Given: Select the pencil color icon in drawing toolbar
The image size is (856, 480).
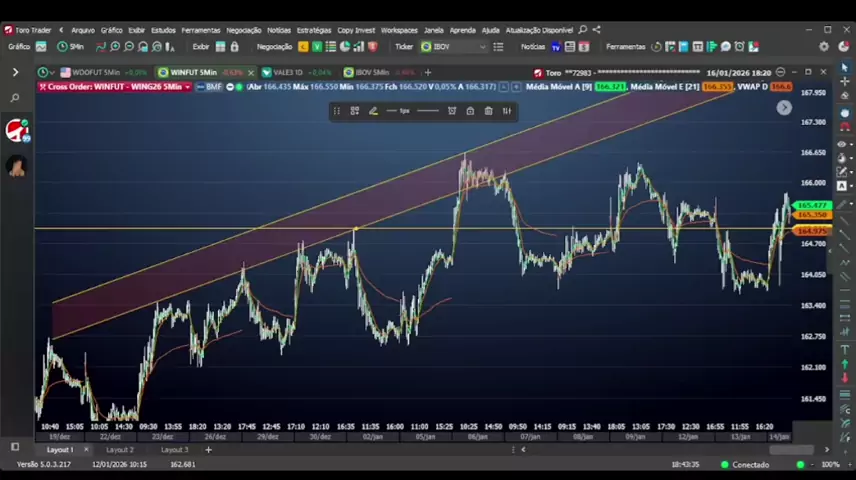Looking at the screenshot, I should click(373, 111).
